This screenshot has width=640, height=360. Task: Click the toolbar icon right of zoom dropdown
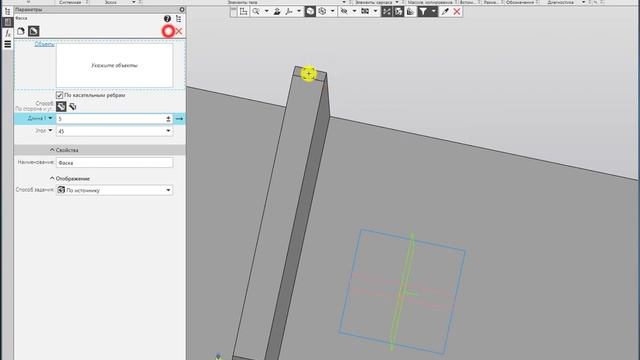(x=277, y=11)
